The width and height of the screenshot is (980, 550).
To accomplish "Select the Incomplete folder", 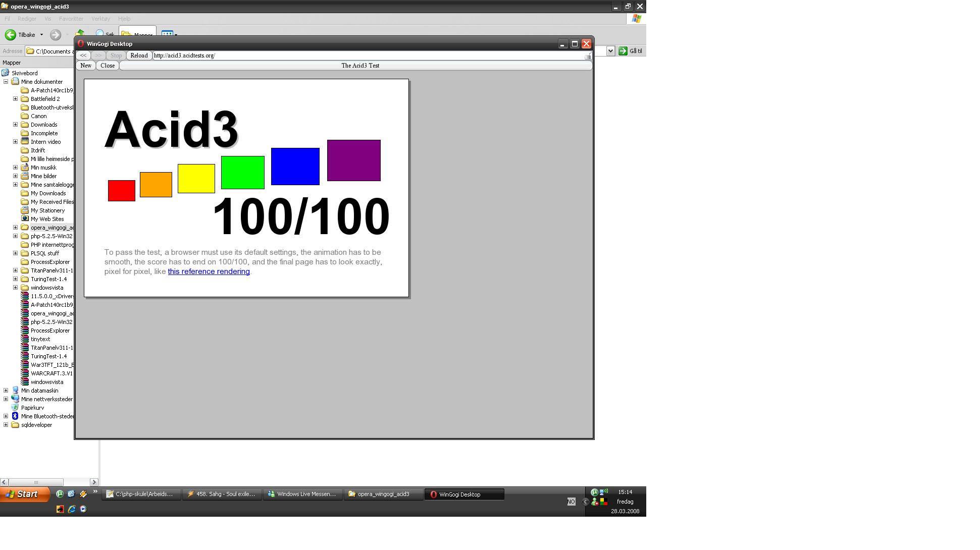I will [44, 133].
